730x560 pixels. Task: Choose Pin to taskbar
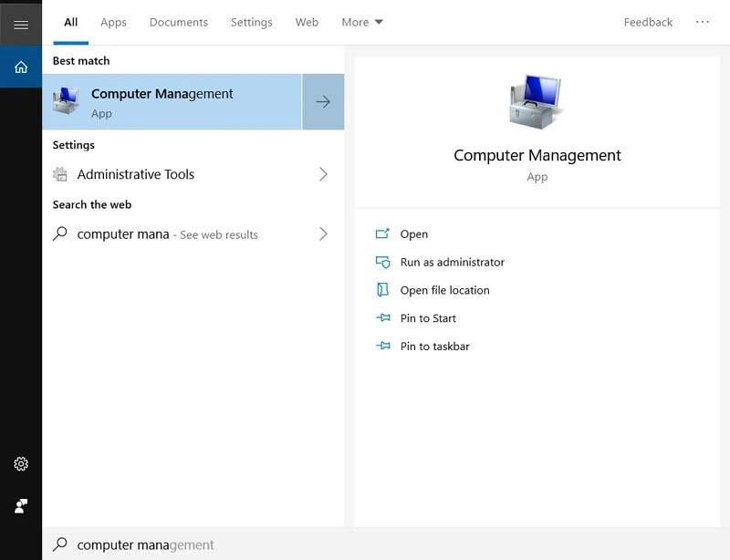point(434,347)
